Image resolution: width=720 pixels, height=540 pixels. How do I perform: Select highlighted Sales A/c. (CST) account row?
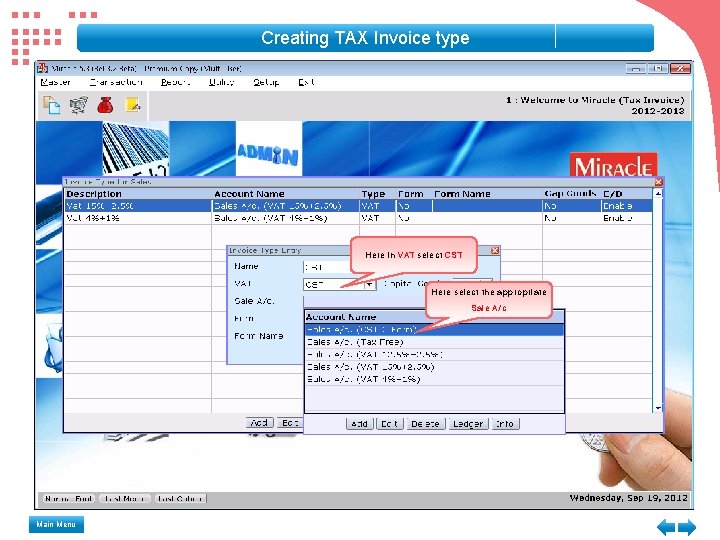pyautogui.click(x=434, y=330)
